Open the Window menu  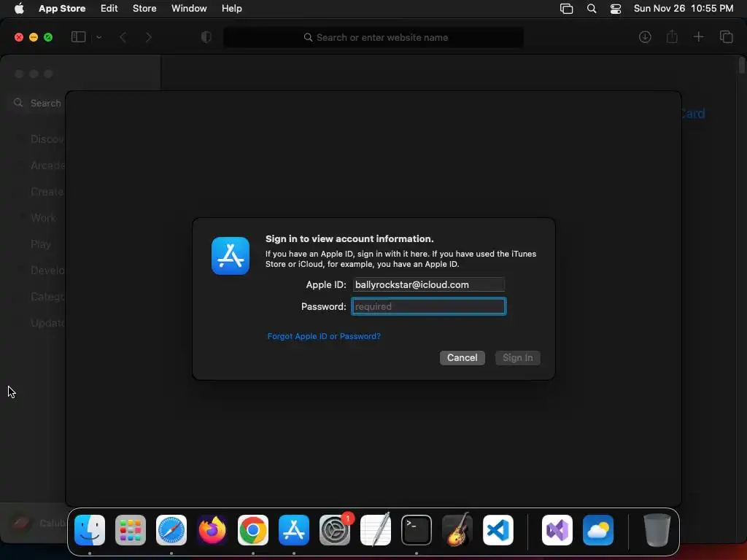pos(189,9)
